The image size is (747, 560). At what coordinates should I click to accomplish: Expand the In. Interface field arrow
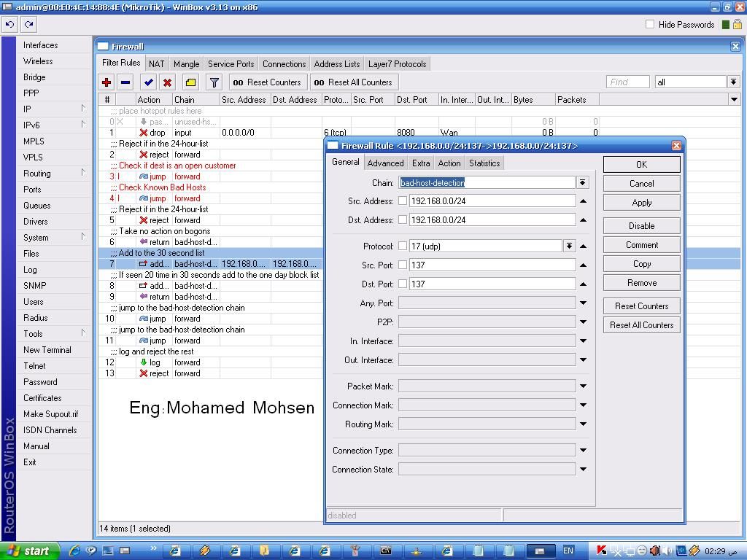click(583, 341)
